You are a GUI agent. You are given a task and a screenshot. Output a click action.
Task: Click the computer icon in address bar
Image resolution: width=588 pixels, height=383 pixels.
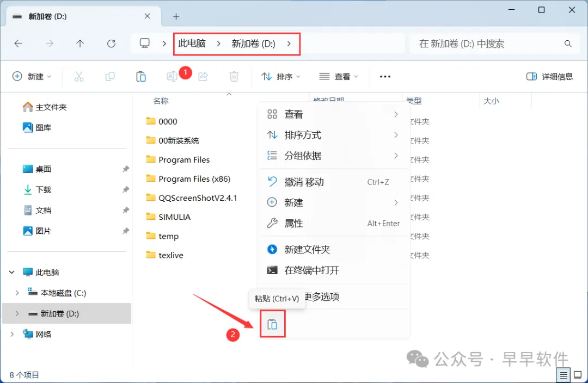144,43
